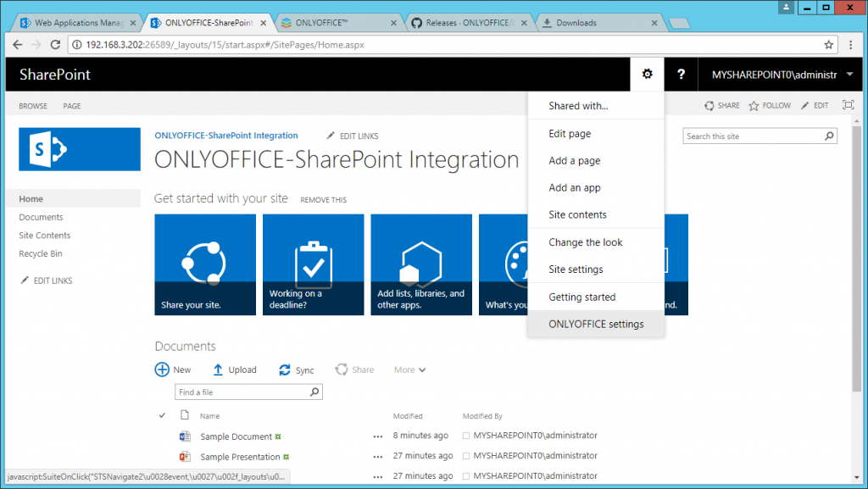The width and height of the screenshot is (868, 489).
Task: Click the Upload icon in Documents
Action: point(218,370)
